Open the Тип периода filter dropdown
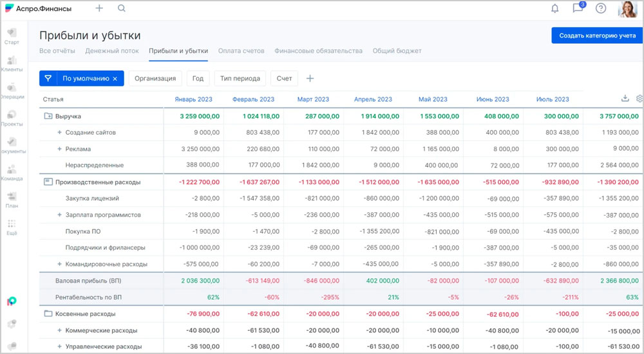 (240, 79)
